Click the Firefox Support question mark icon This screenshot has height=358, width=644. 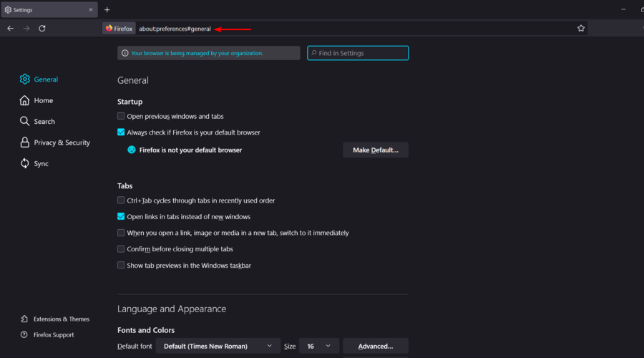pos(24,334)
